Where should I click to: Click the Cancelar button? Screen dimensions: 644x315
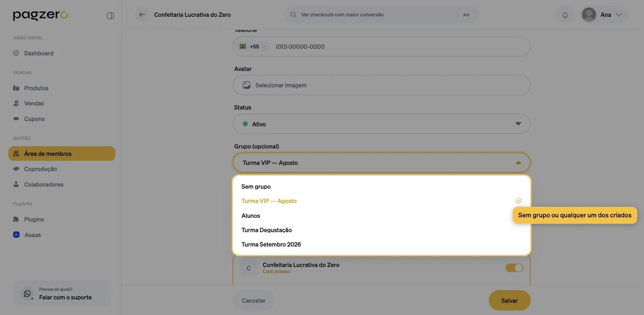253,301
